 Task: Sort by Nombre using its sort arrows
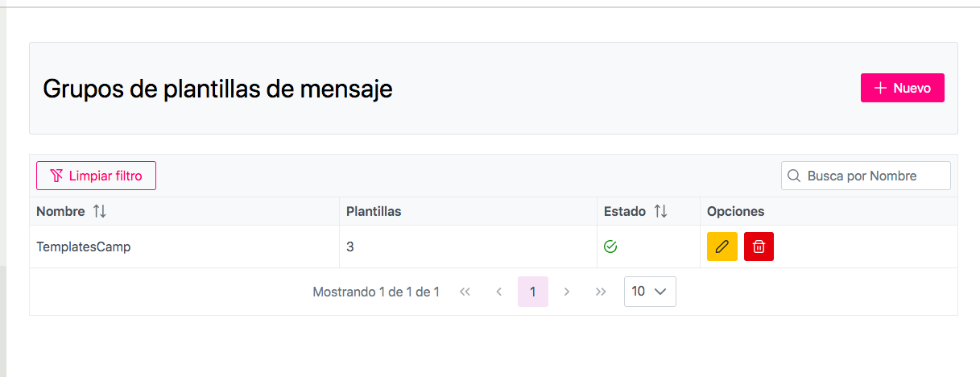[99, 211]
